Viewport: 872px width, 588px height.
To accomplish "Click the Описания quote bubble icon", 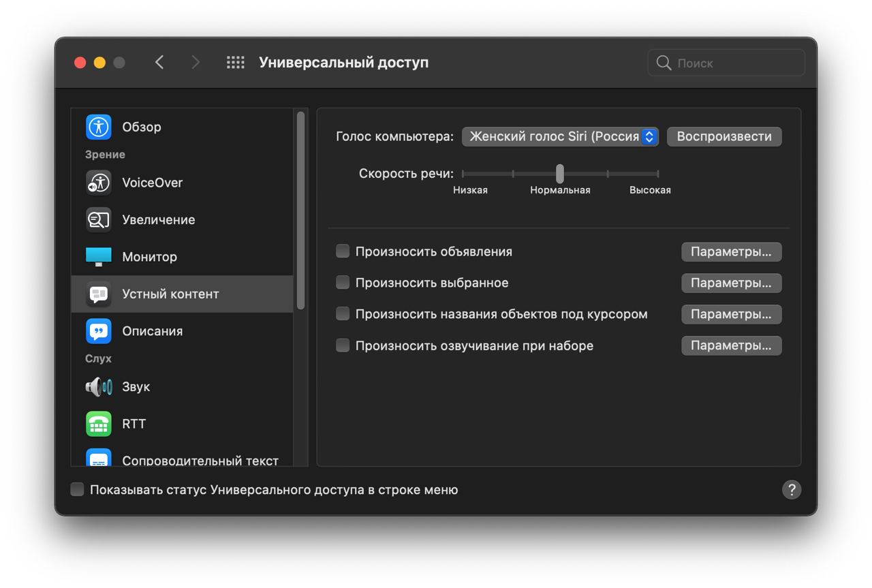I will point(99,331).
